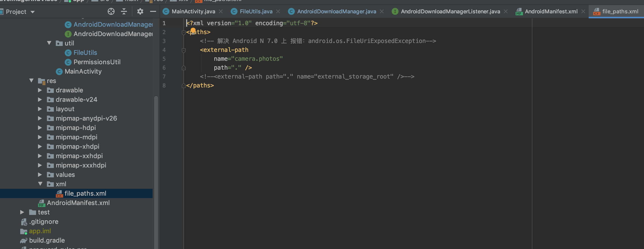Switch to FileUtils.java tab
The image size is (644, 249).
256,12
